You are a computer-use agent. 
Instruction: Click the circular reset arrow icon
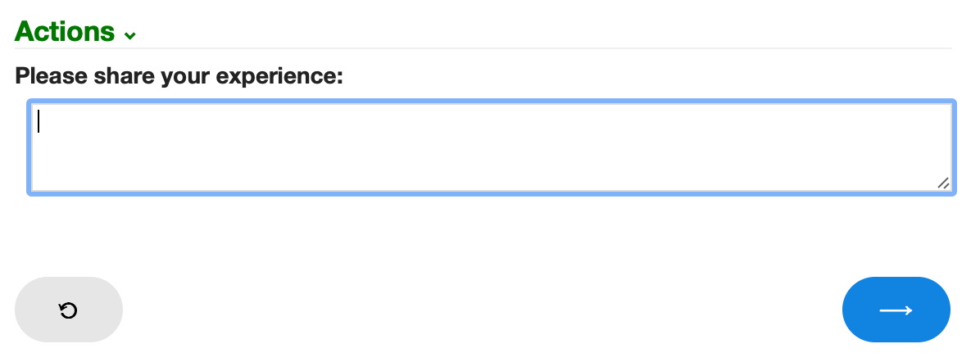[x=68, y=310]
